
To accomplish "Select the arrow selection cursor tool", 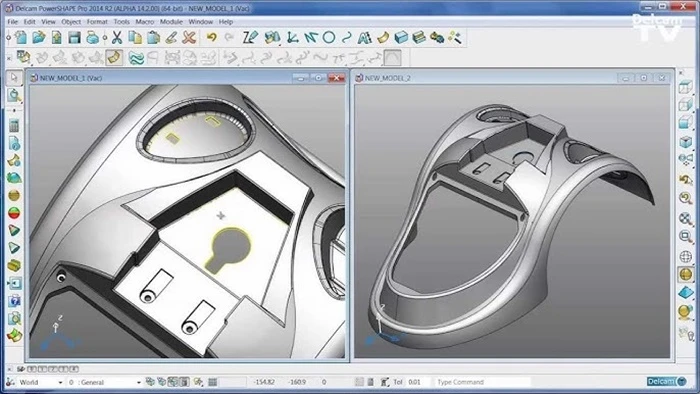I will click(14, 78).
